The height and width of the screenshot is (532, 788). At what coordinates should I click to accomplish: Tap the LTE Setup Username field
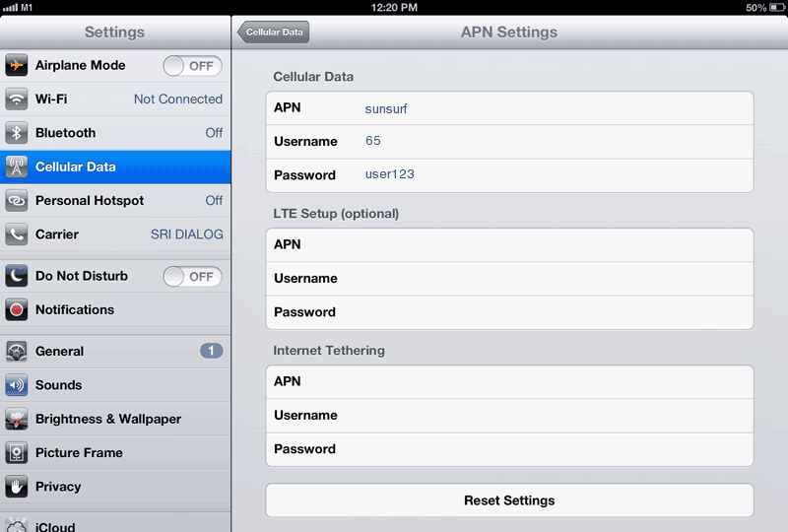click(x=509, y=279)
